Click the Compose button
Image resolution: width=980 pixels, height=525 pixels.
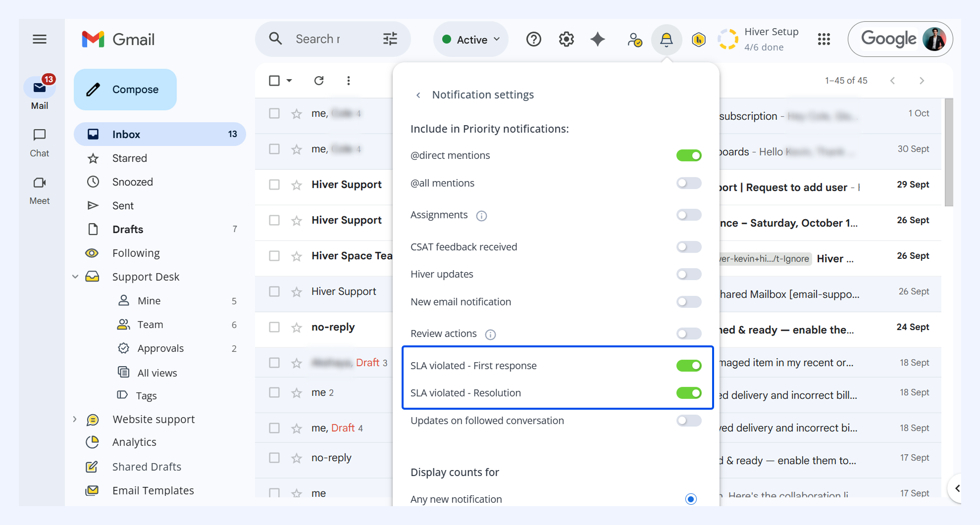(125, 90)
